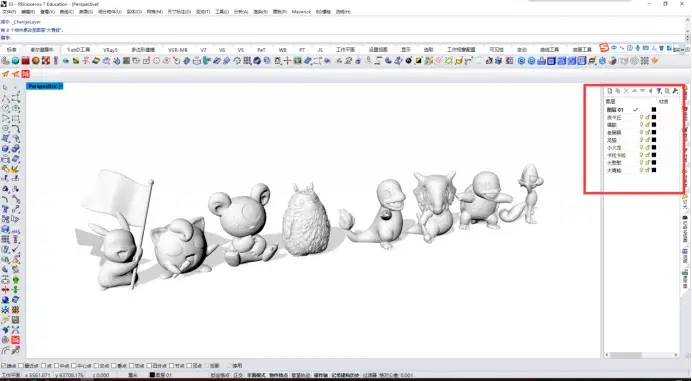Click the new sublayer icon in layers panel

tap(618, 91)
